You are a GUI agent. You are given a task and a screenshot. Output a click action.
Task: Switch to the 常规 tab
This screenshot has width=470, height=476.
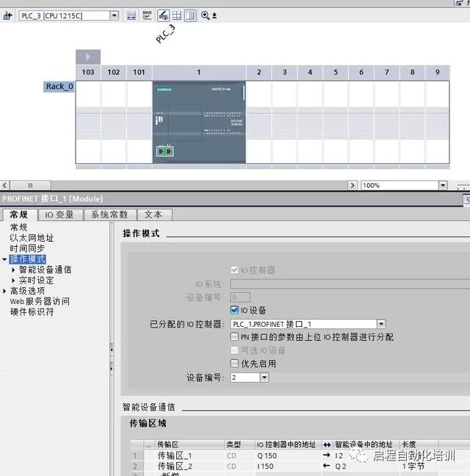click(19, 214)
